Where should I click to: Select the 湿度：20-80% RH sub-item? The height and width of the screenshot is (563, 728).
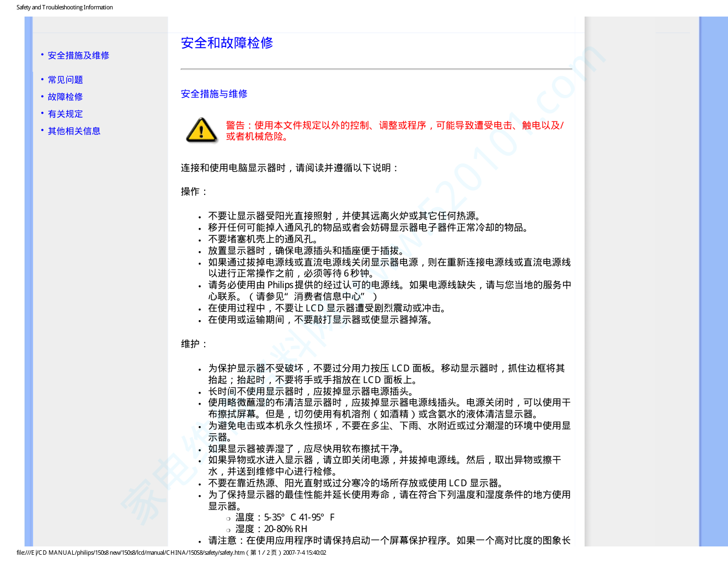271,529
